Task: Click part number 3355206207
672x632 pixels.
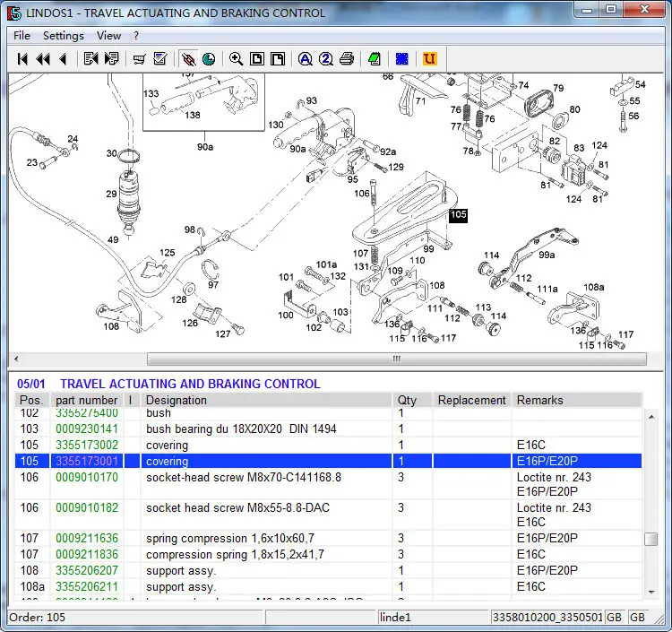Action: coord(87,571)
